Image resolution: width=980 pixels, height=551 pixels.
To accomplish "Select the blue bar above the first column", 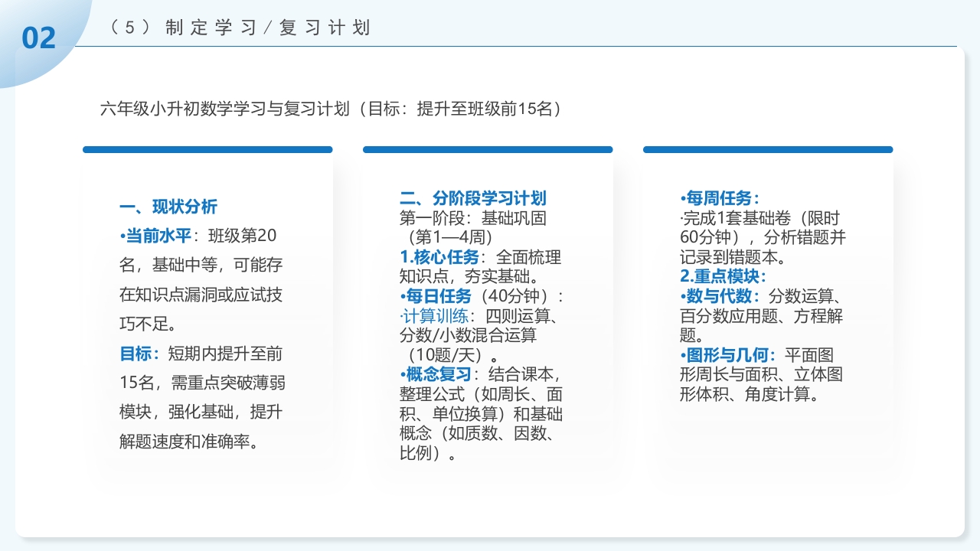I will pos(207,149).
